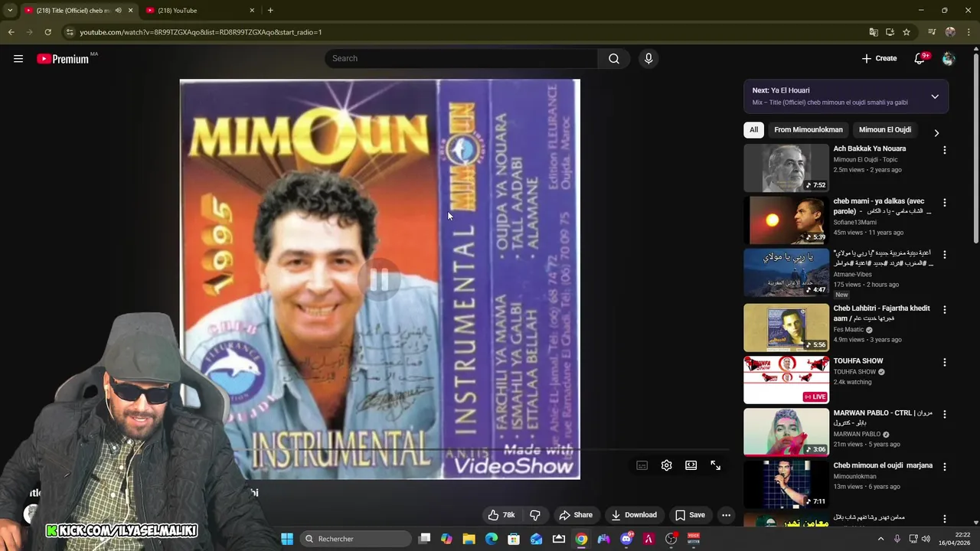
Task: Click the magnifier search button
Action: [614, 58]
